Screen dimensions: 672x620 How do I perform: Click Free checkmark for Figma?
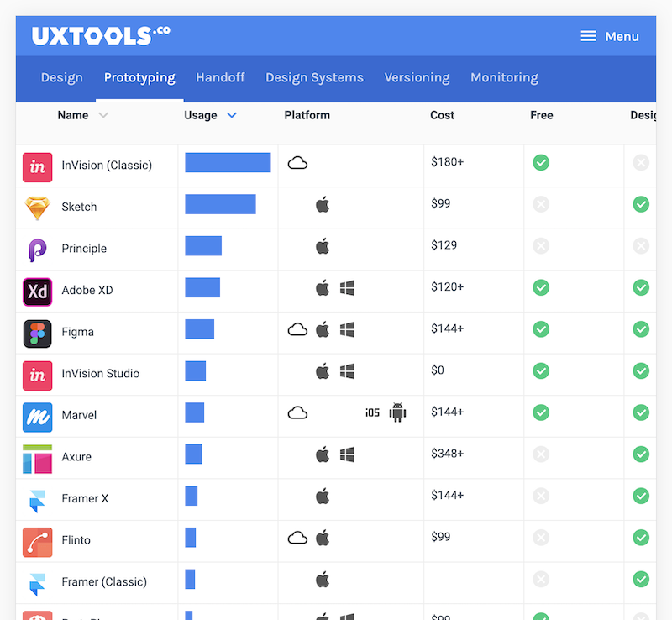(x=541, y=329)
